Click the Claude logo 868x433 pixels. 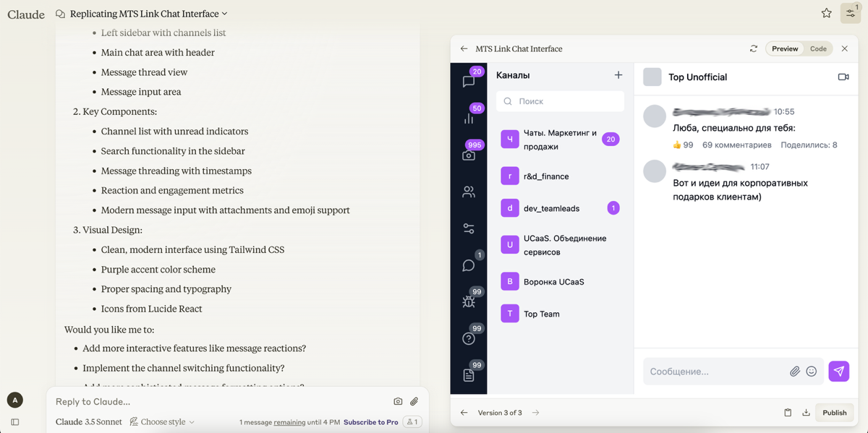pyautogui.click(x=26, y=14)
